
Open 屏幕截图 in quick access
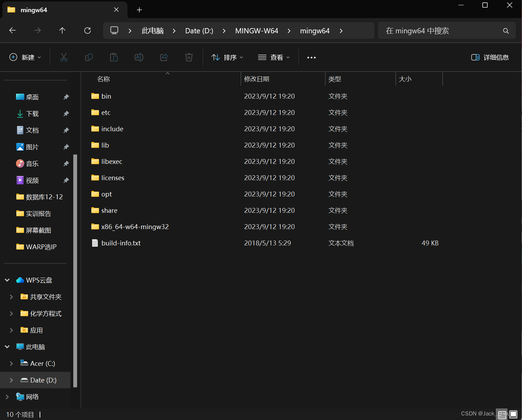click(x=34, y=230)
